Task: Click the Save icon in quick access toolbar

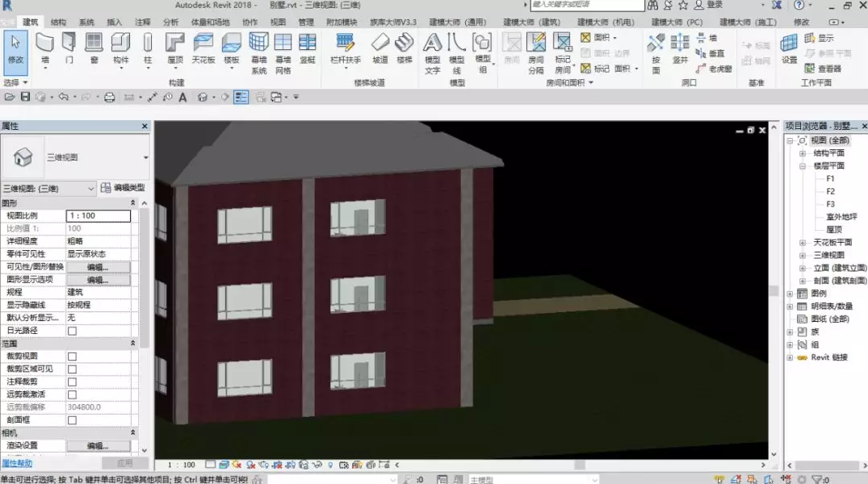Action: [x=25, y=98]
